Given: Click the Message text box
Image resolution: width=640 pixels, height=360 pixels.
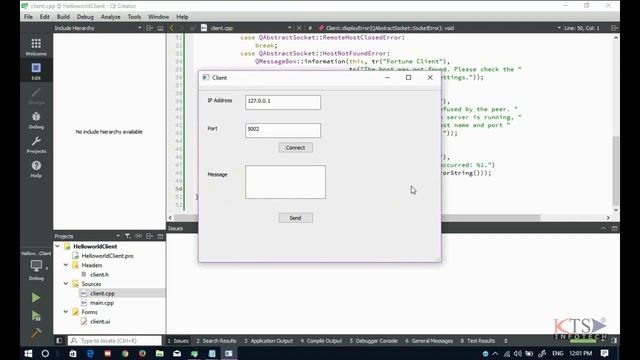Looking at the screenshot, I should (285, 182).
